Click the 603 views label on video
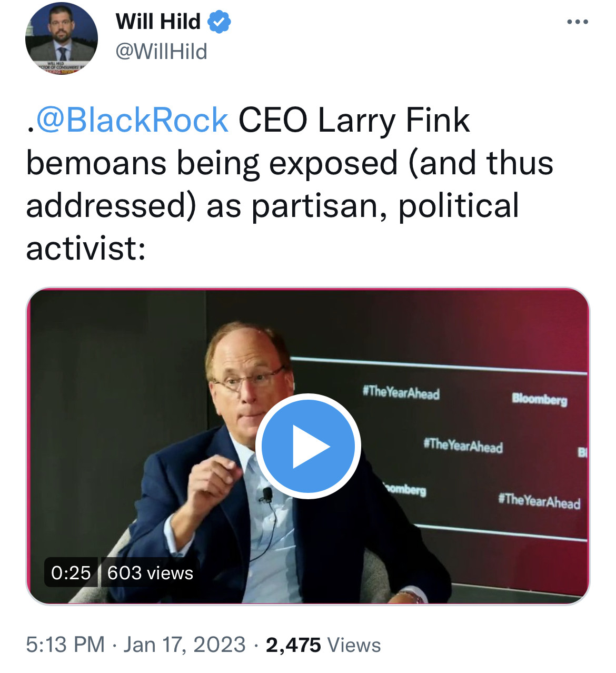This screenshot has height=673, width=616. [x=150, y=572]
